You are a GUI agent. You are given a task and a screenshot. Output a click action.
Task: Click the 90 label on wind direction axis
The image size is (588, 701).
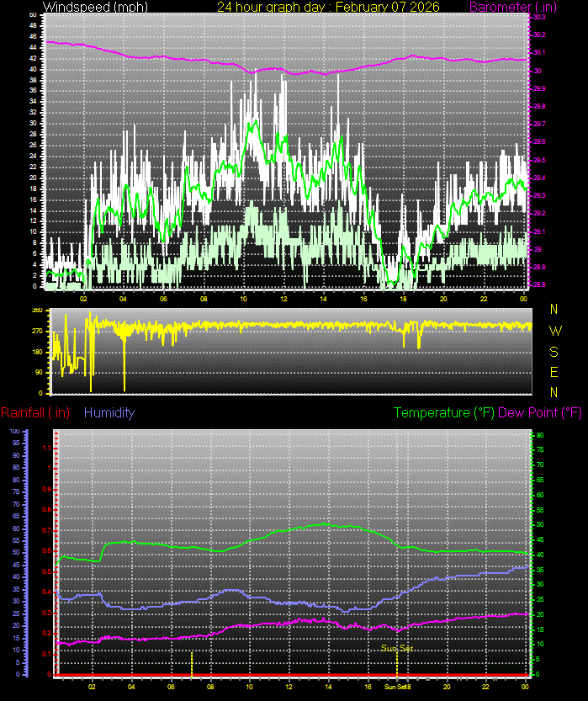pos(36,372)
